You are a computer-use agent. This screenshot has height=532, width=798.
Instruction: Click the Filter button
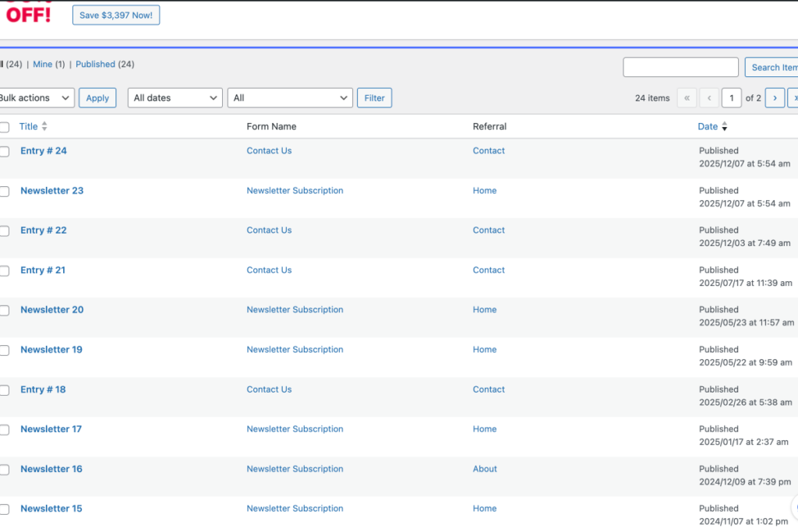[375, 97]
